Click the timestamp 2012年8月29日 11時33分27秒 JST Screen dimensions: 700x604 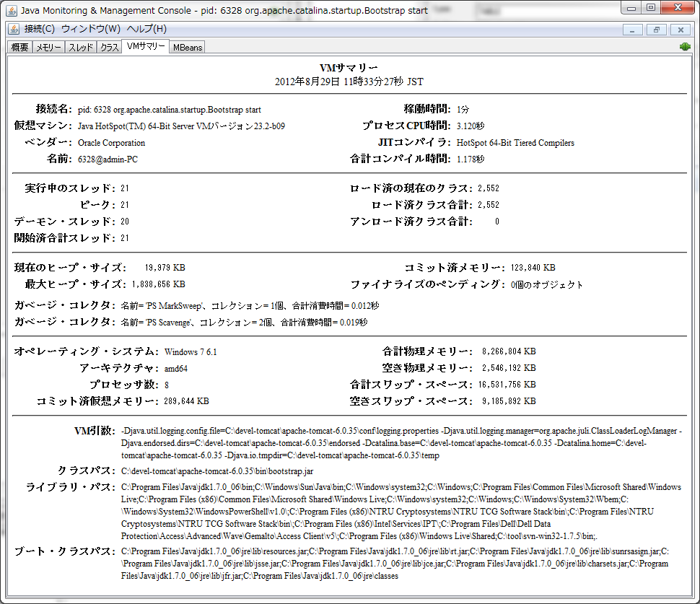tap(349, 82)
